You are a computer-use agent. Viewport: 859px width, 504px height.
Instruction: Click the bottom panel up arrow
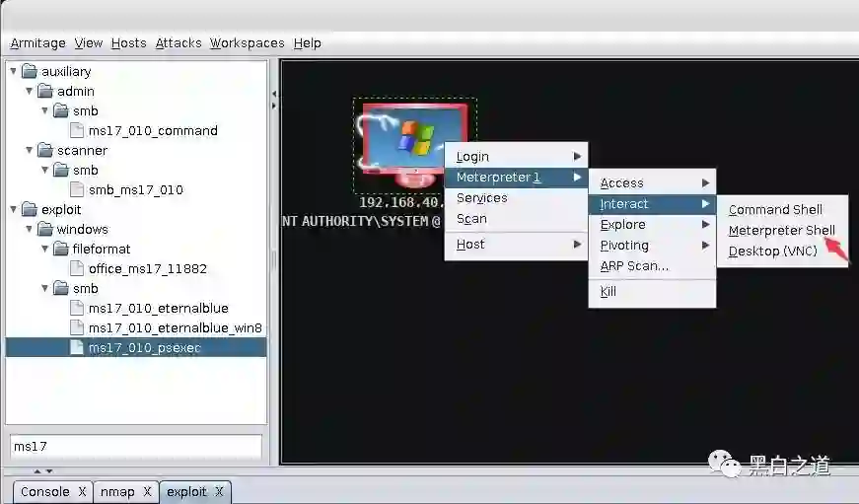pos(37,471)
